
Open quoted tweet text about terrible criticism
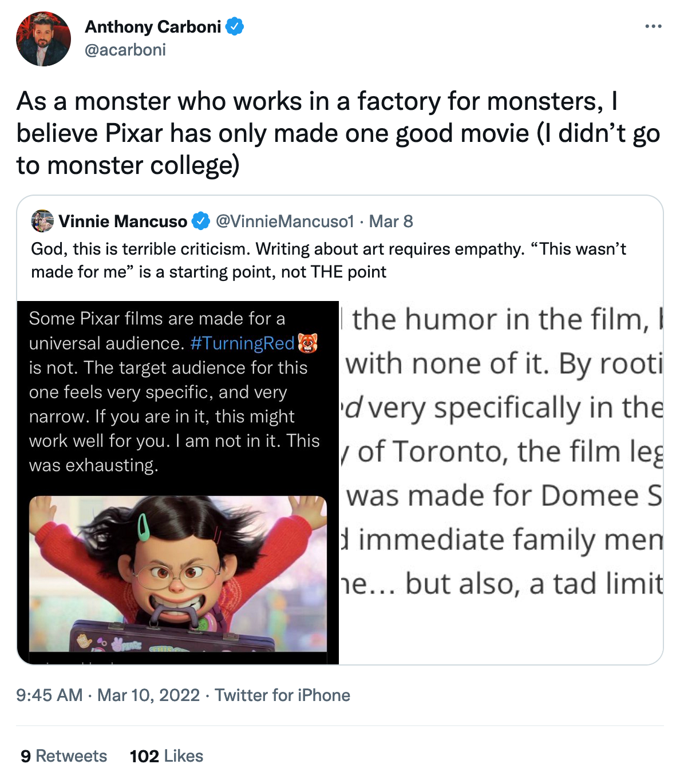[x=329, y=260]
